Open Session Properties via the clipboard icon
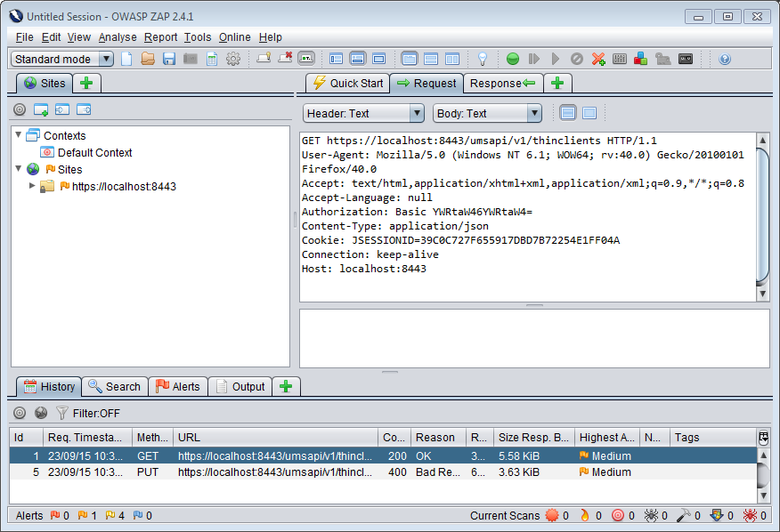Image resolution: width=780 pixels, height=532 pixels. 212,58
